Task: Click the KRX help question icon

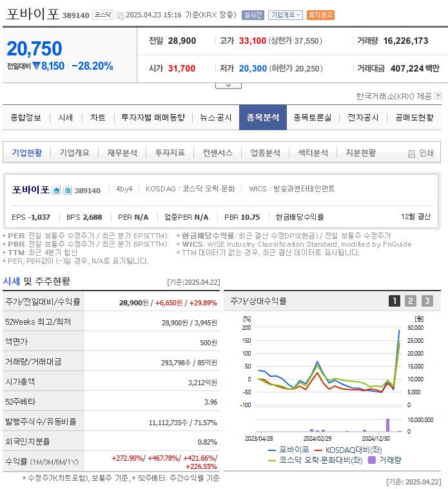Action: (438, 96)
